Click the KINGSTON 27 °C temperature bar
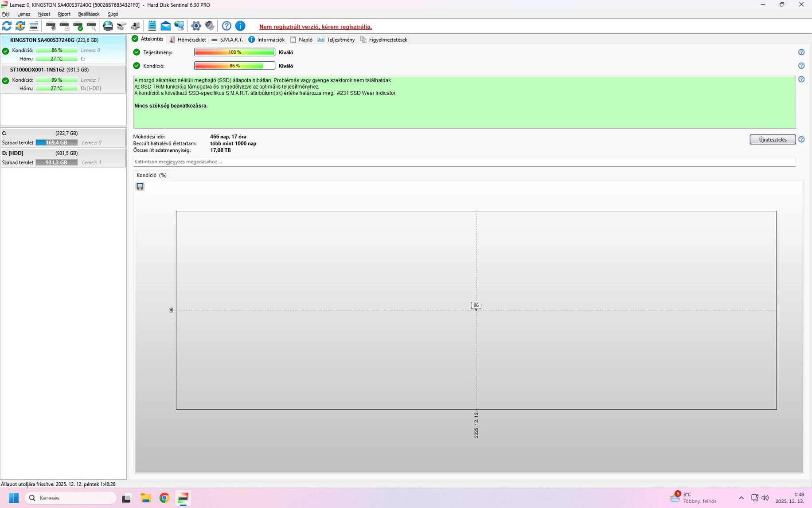812x508 pixels. [56, 59]
